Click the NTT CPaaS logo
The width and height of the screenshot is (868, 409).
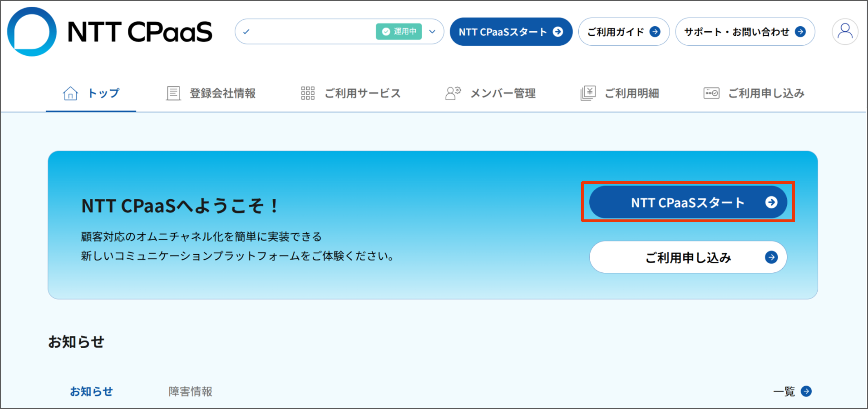click(x=110, y=32)
